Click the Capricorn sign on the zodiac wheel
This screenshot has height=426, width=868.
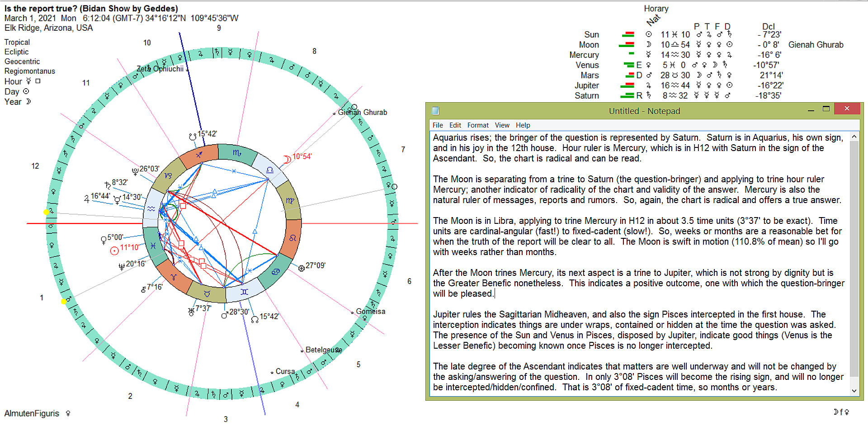coord(168,175)
